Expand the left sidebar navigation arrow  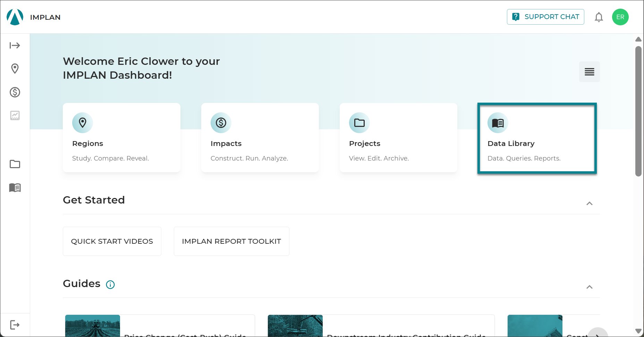(15, 45)
